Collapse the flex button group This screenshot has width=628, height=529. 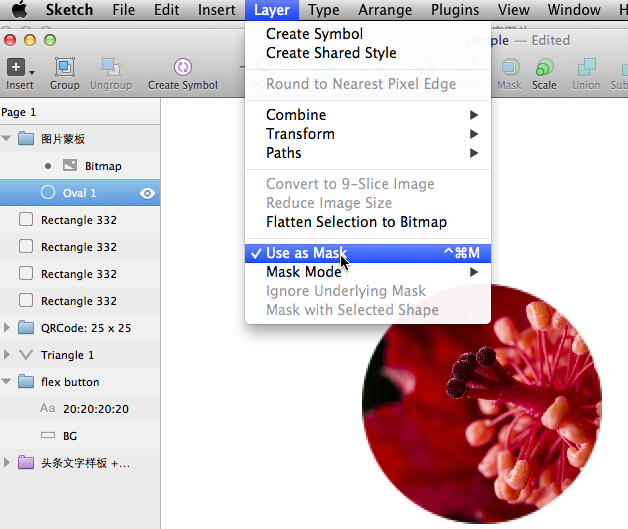(x=8, y=382)
